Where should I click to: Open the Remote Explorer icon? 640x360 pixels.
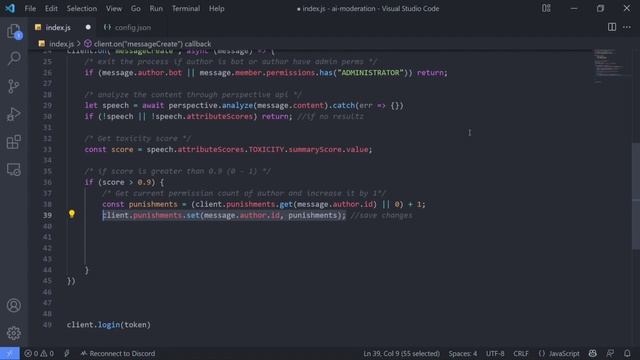tap(14, 169)
